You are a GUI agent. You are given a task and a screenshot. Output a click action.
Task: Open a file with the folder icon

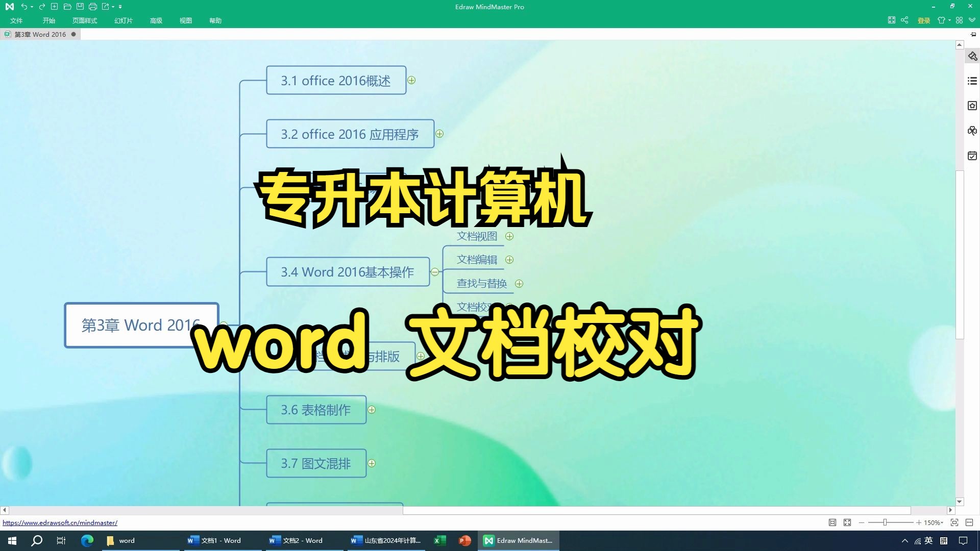pyautogui.click(x=67, y=7)
